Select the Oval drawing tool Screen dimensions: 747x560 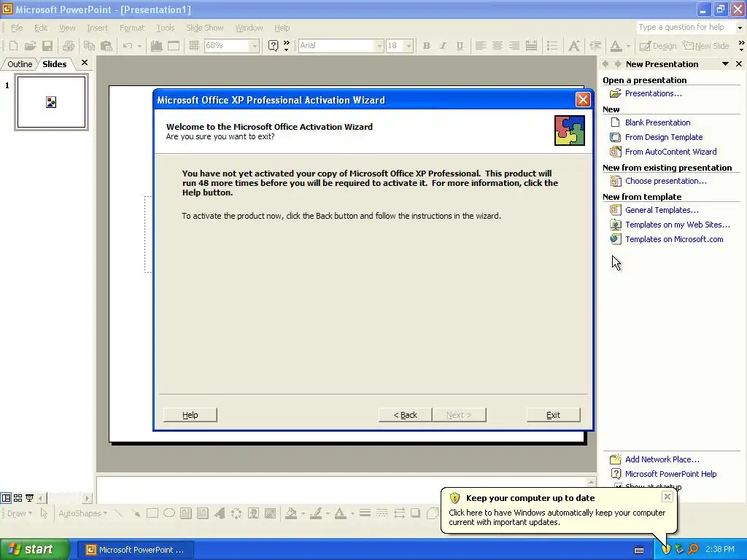(169, 513)
